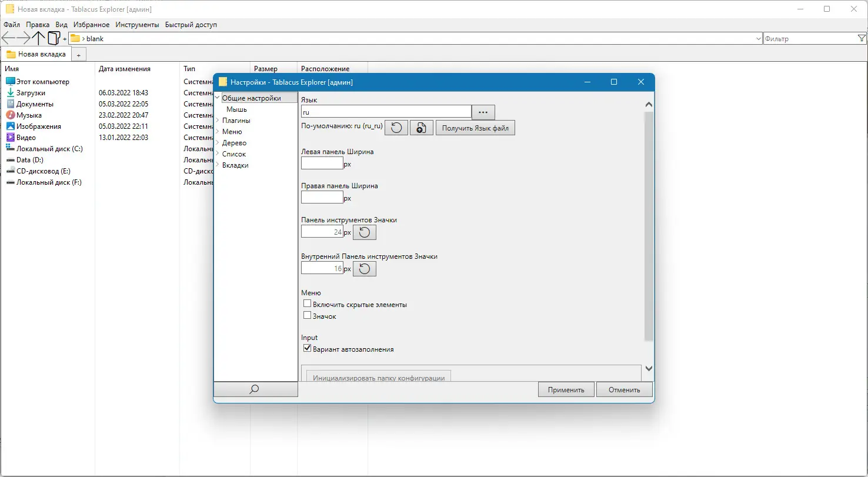868x477 pixels.
Task: Open the Файл menu
Action: coord(12,25)
